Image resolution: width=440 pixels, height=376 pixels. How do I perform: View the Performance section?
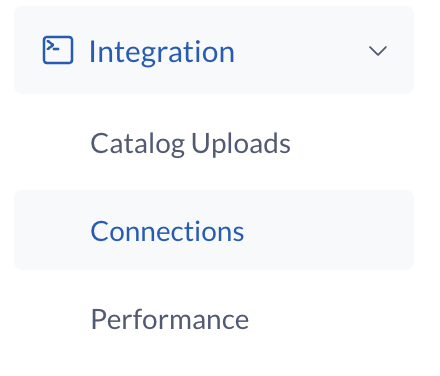pyautogui.click(x=170, y=319)
